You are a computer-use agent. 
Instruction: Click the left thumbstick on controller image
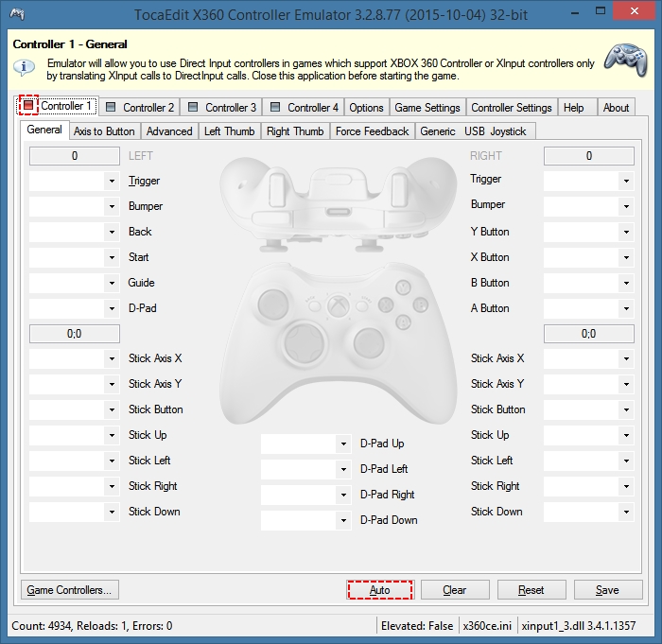pos(272,304)
